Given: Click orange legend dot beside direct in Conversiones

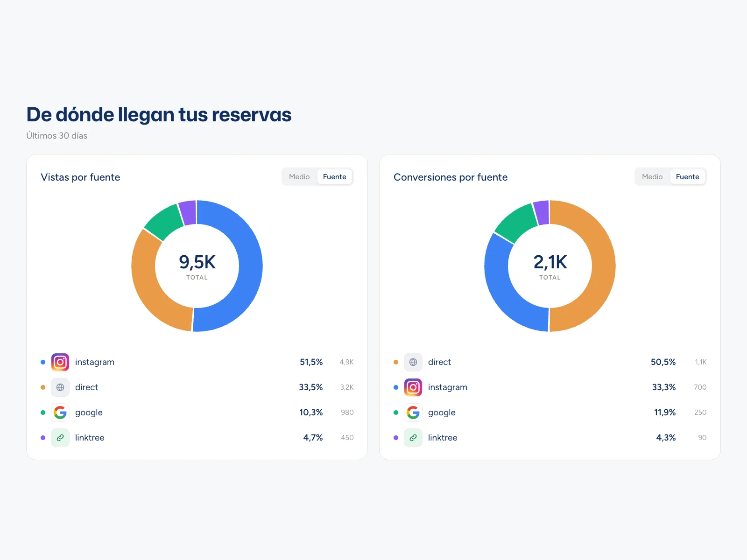Looking at the screenshot, I should (396, 362).
